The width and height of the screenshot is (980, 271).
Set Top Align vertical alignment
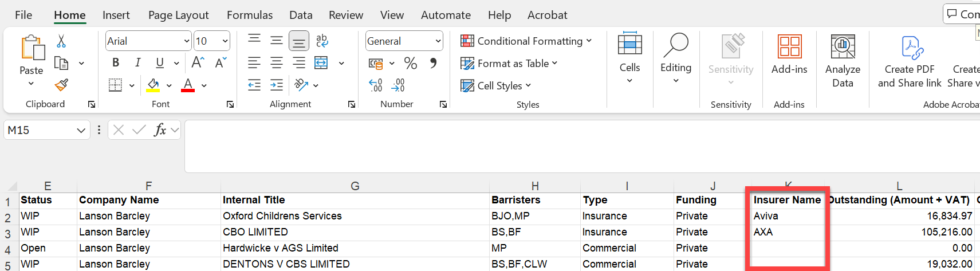254,40
